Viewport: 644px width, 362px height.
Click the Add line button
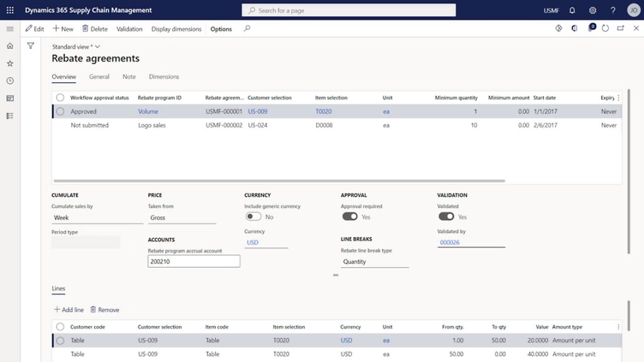tap(69, 310)
